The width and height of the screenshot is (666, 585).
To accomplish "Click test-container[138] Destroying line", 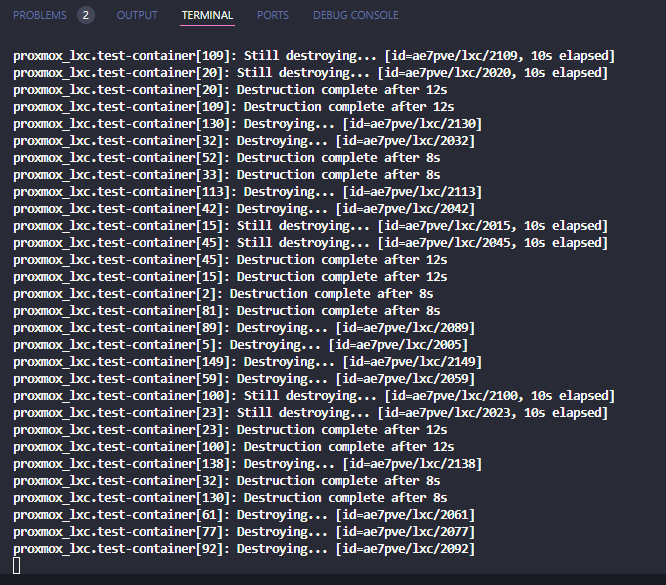I will [x=248, y=463].
